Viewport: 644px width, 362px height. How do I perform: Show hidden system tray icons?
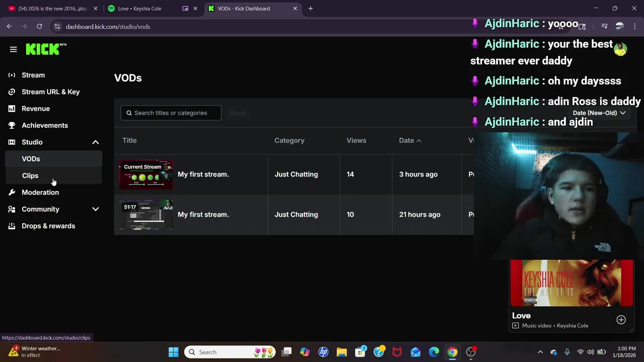540,352
